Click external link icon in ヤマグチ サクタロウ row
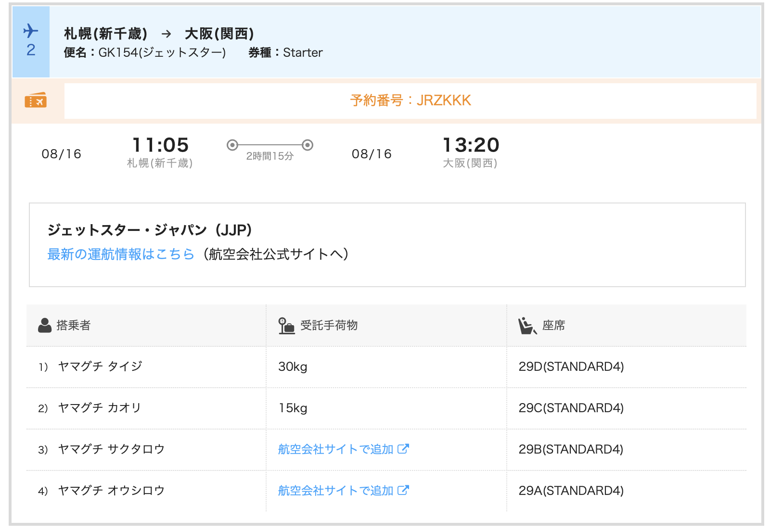 pyautogui.click(x=403, y=449)
